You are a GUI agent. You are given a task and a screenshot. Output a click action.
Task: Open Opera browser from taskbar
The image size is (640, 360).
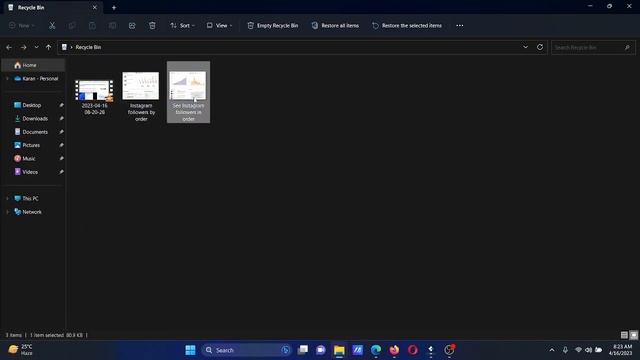click(413, 350)
